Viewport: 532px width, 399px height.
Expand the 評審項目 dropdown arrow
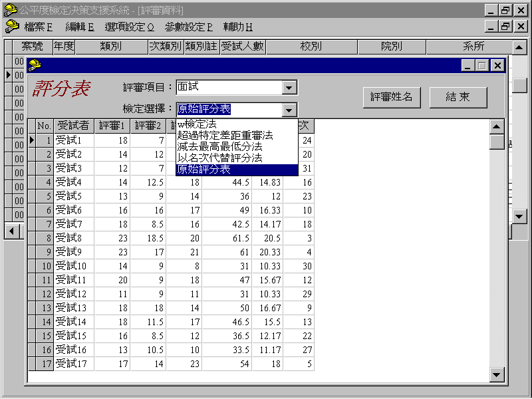[289, 87]
